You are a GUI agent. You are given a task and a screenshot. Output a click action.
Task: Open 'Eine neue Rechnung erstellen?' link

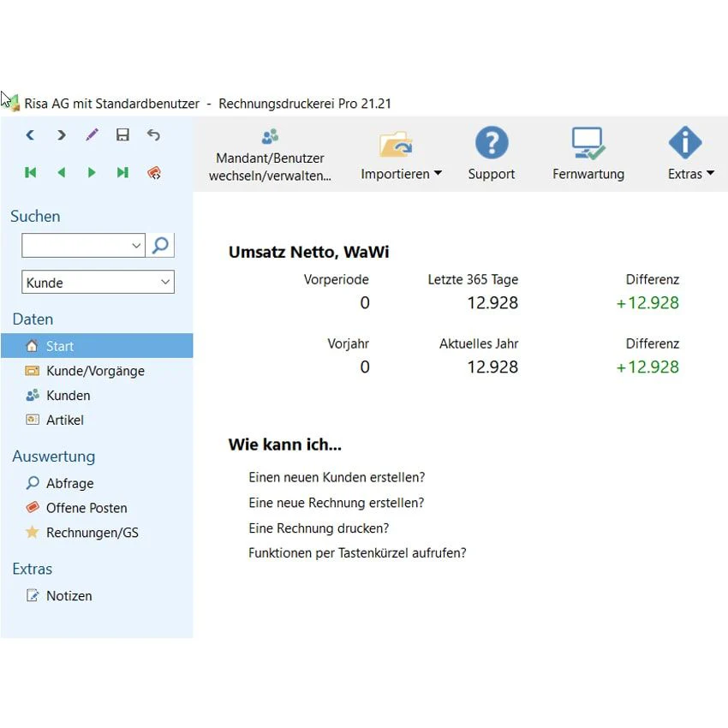336,503
